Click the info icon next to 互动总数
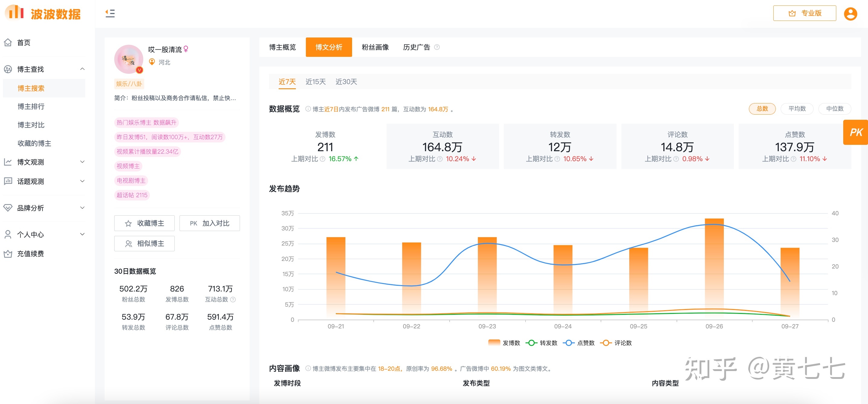The width and height of the screenshot is (868, 404). coord(233,299)
